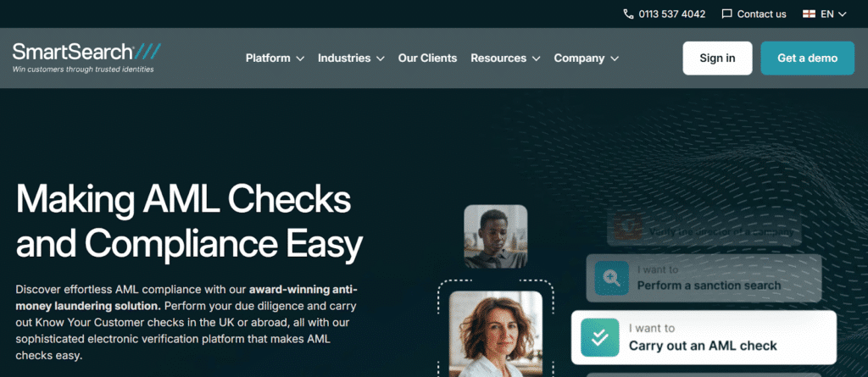This screenshot has width=868, height=377.
Task: Click the Get a demo button
Action: (807, 58)
